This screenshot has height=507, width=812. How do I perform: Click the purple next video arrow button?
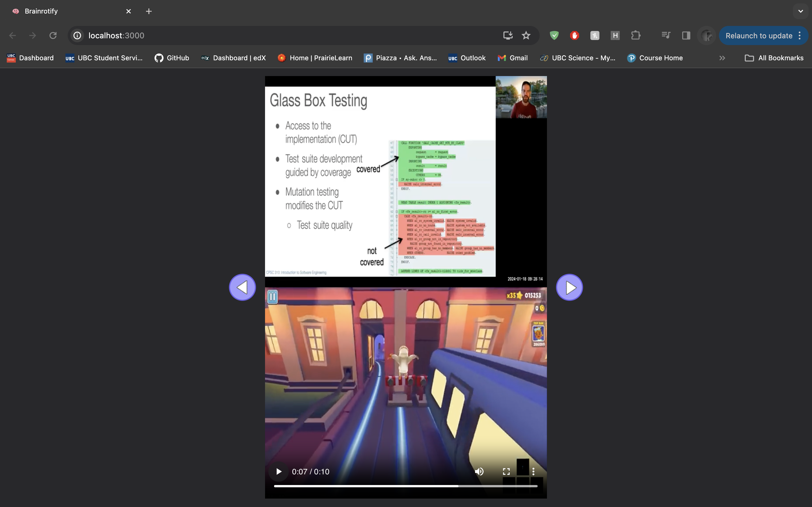569,287
